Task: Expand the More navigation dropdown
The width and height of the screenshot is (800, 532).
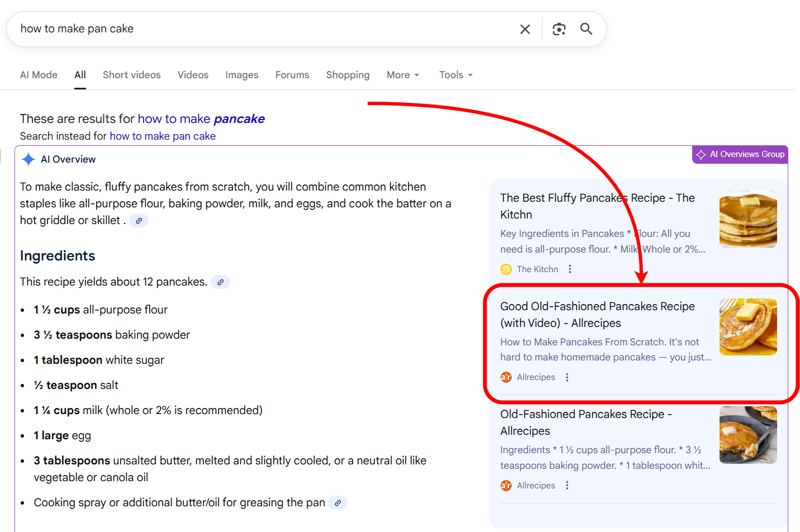Action: [403, 74]
